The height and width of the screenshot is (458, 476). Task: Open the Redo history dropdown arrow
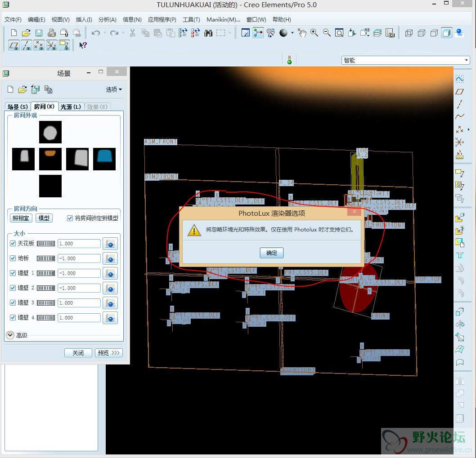click(123, 33)
